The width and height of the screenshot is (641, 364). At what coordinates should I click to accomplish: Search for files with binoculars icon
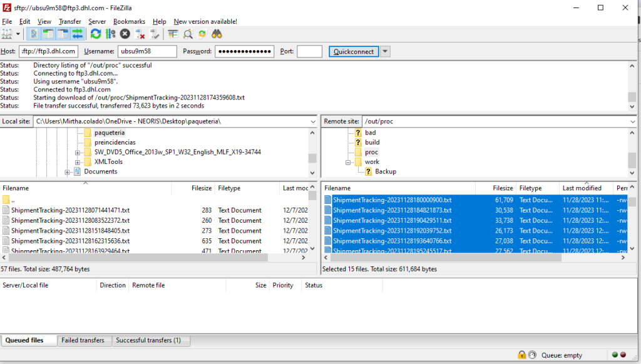coord(217,34)
